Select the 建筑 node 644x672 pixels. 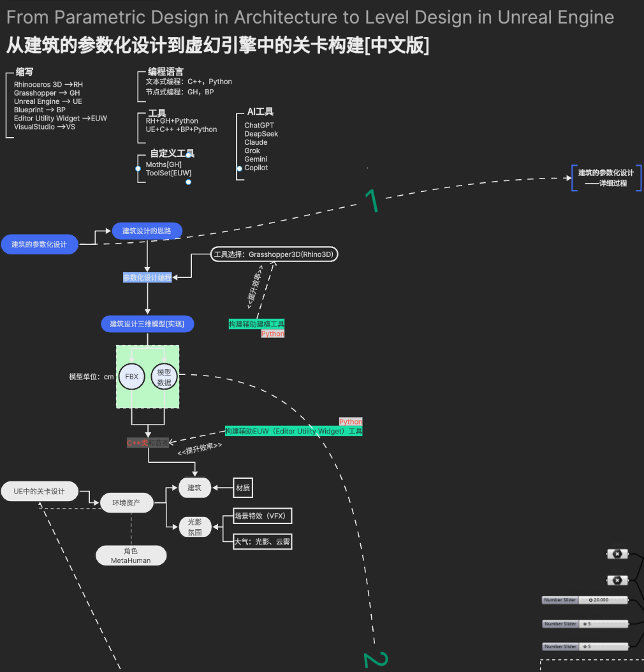[x=194, y=488]
